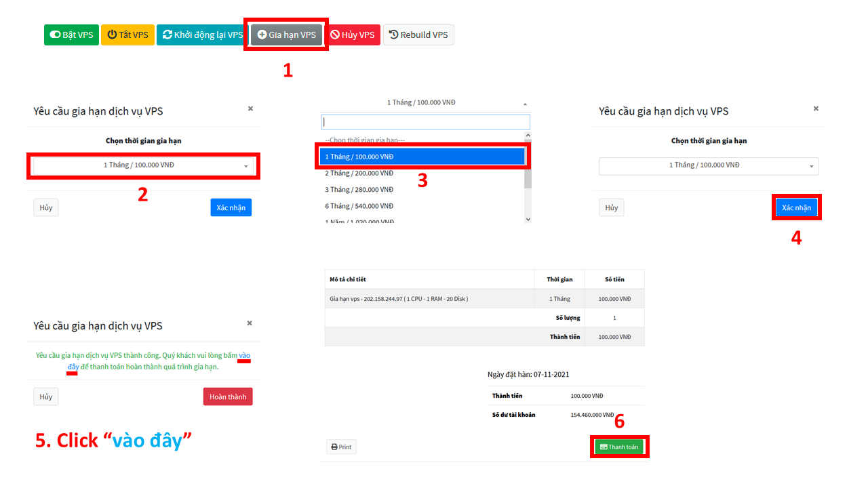Collapse the open dropdown via its up arrow
868x488 pixels.
click(525, 104)
